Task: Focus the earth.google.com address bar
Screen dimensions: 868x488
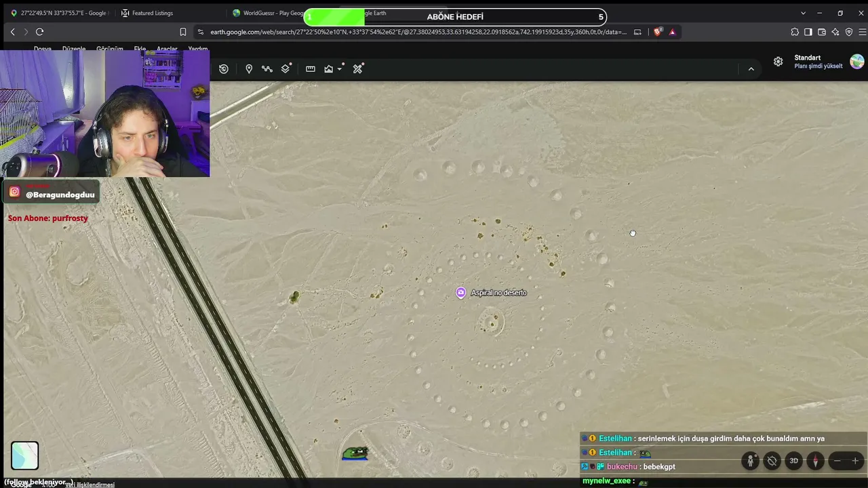Action: (418, 32)
